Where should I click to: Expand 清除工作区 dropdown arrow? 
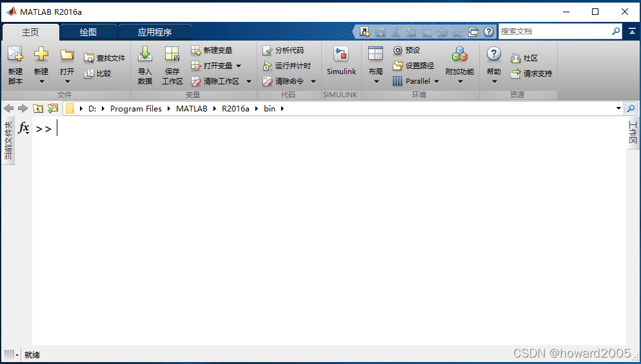tap(248, 81)
